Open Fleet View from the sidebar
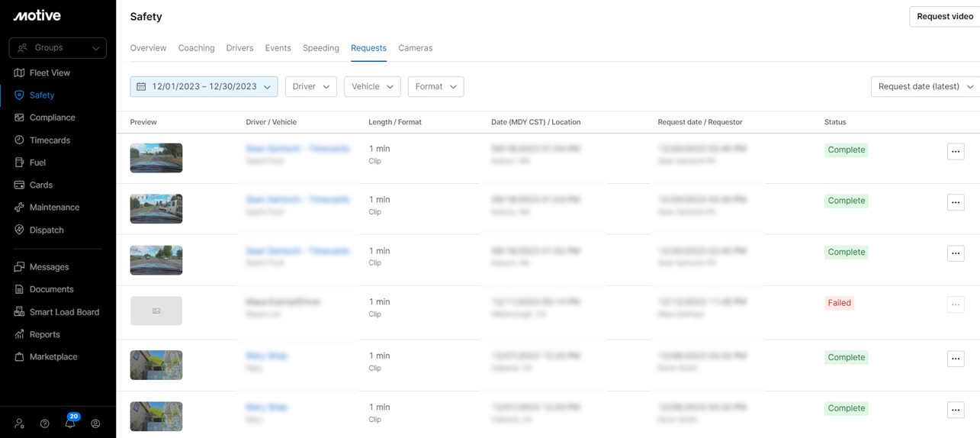Viewport: 980px width, 438px height. pyautogui.click(x=50, y=73)
